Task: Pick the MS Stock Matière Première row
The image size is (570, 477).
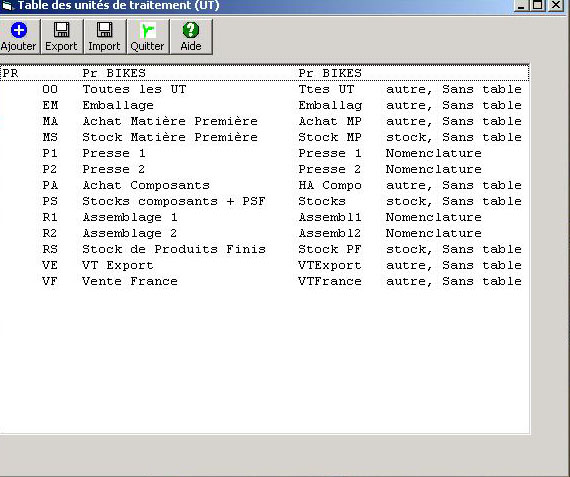Action: pyautogui.click(x=264, y=137)
